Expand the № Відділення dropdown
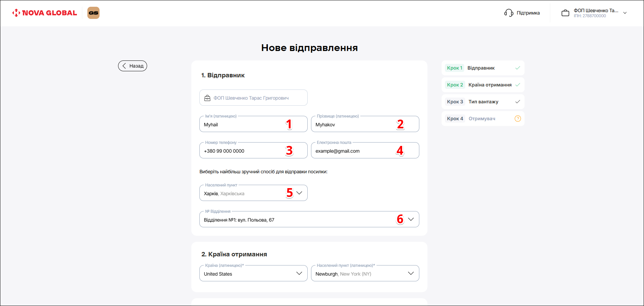Image resolution: width=644 pixels, height=306 pixels. 411,219
